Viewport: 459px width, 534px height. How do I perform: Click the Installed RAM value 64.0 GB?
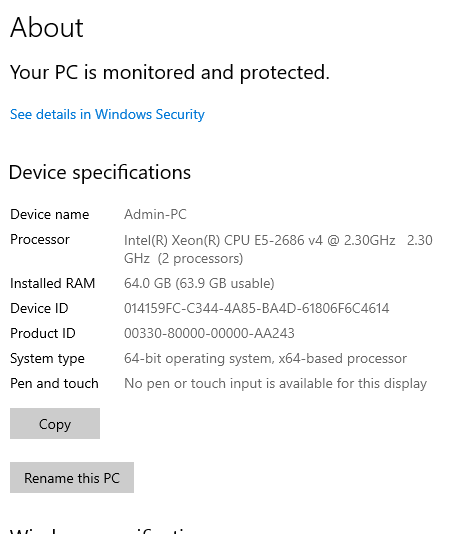coord(199,283)
